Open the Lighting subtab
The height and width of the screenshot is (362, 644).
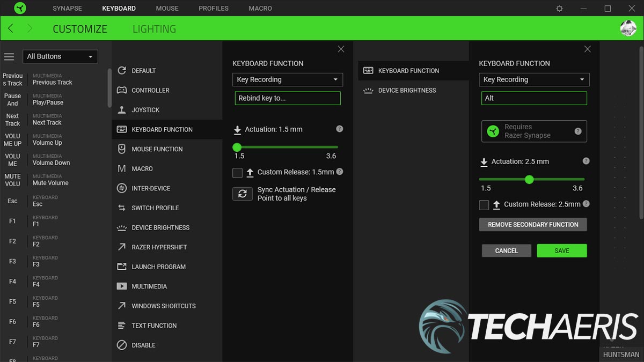pos(154,29)
